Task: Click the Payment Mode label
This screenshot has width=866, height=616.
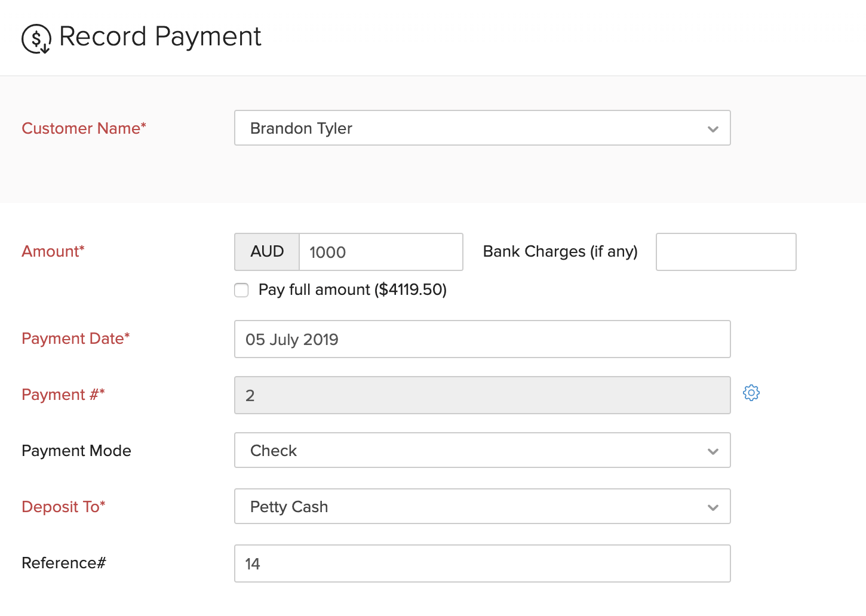Action: [76, 451]
